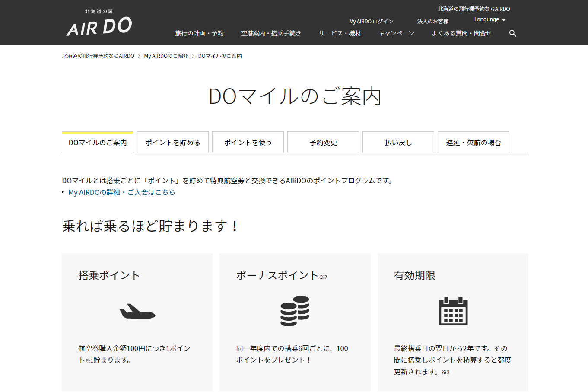Click the AIR DO logo
Viewport: 588px width, 392px height.
click(99, 23)
